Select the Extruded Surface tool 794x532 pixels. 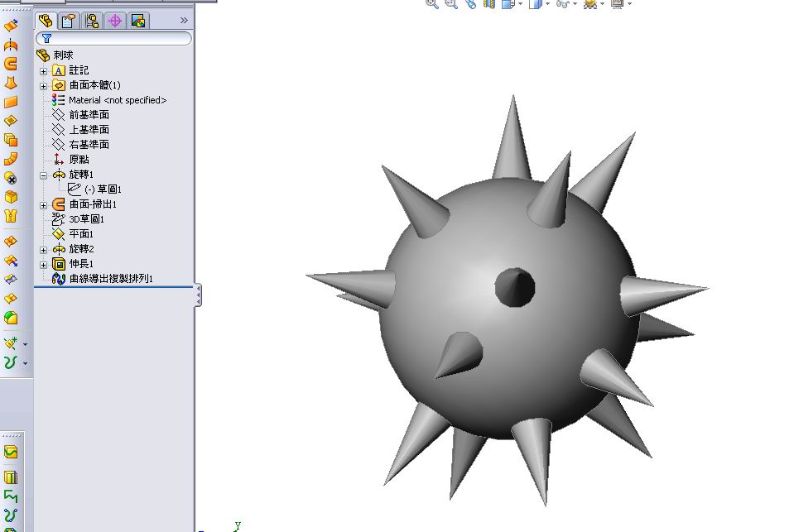[x=11, y=25]
